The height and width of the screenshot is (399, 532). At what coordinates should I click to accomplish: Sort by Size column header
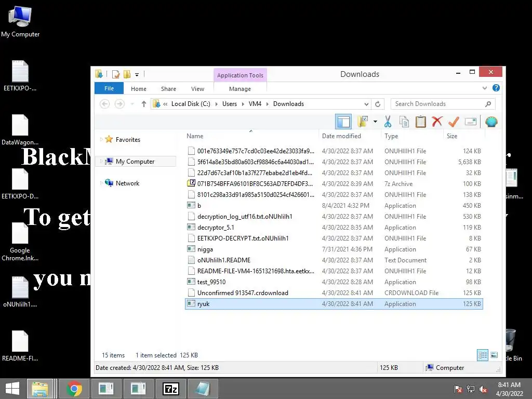click(452, 136)
